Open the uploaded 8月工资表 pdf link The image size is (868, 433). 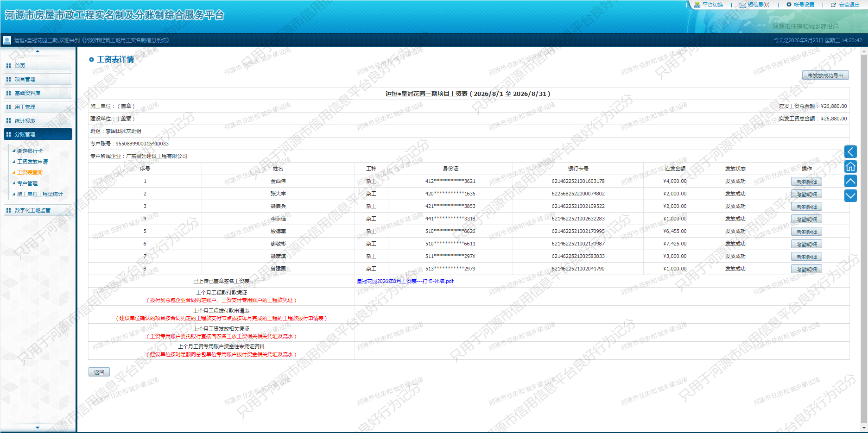point(405,281)
